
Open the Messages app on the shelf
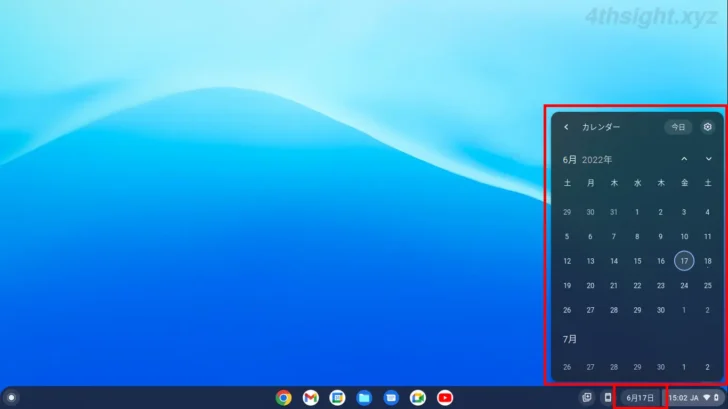pos(391,398)
